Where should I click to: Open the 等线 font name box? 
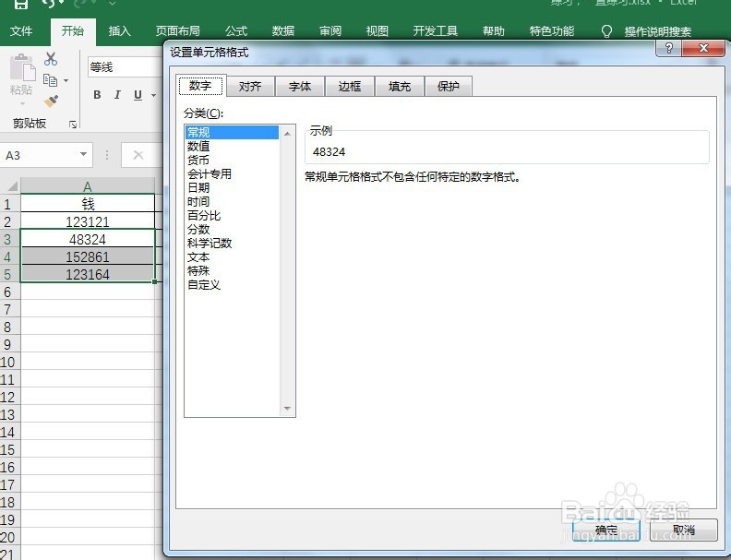pyautogui.click(x=125, y=67)
